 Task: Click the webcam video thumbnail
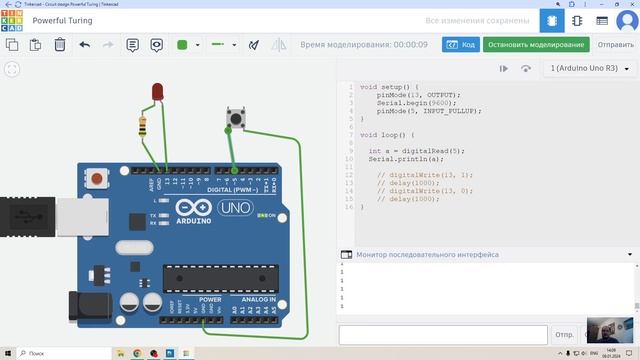610,330
